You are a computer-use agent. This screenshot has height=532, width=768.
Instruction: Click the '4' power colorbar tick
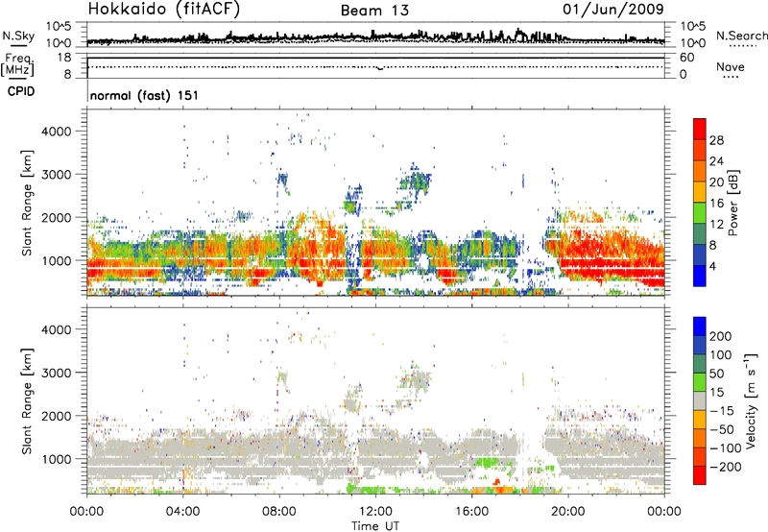tap(712, 266)
